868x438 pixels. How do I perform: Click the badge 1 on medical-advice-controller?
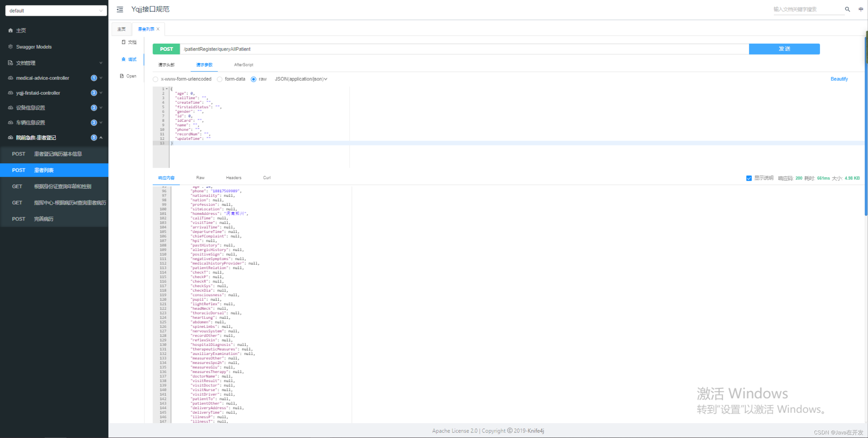click(x=94, y=78)
